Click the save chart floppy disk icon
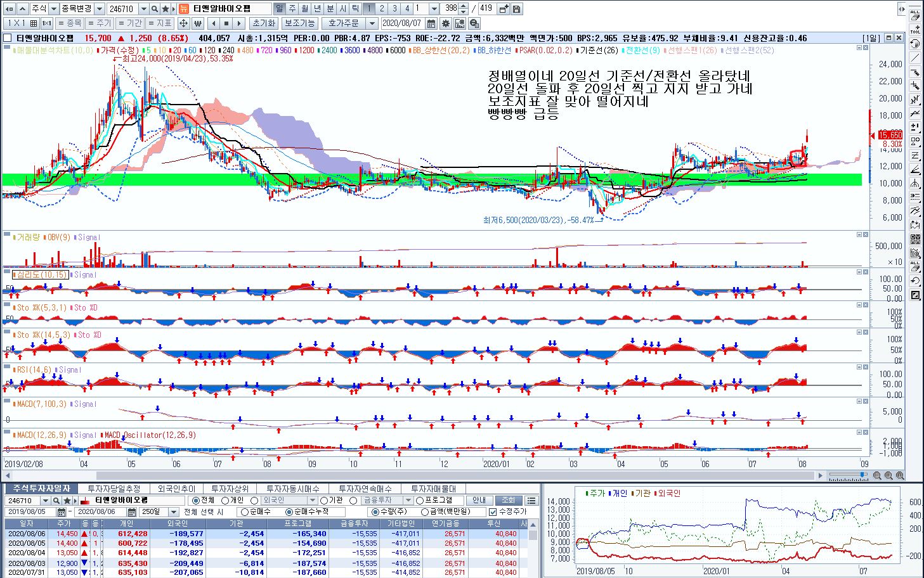Viewport: 924px width, 578px height. click(517, 9)
